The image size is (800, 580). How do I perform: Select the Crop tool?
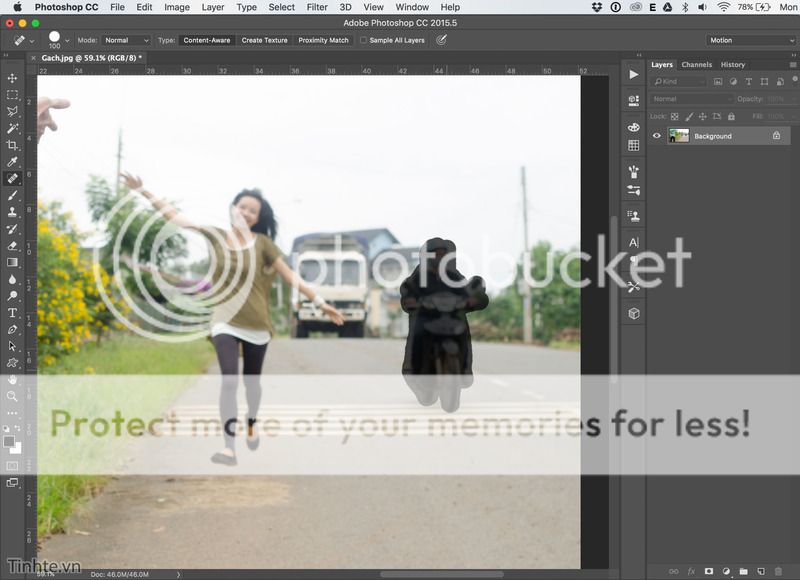[x=12, y=145]
